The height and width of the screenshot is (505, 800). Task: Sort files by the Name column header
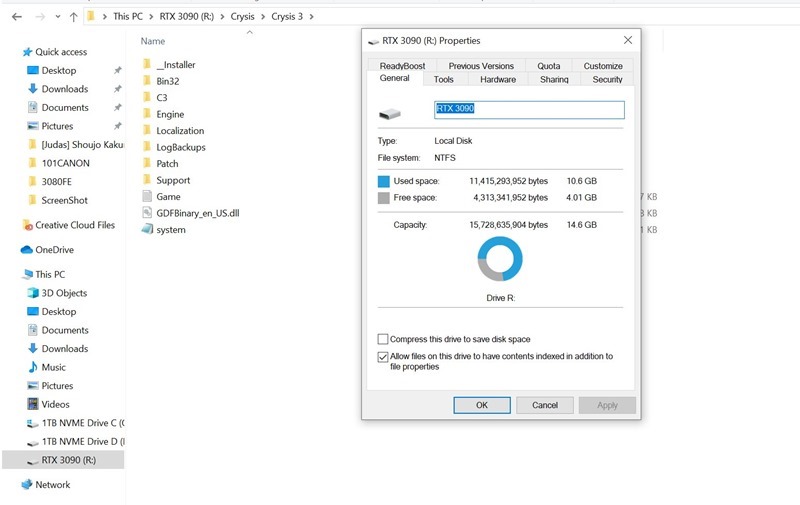[x=153, y=41]
